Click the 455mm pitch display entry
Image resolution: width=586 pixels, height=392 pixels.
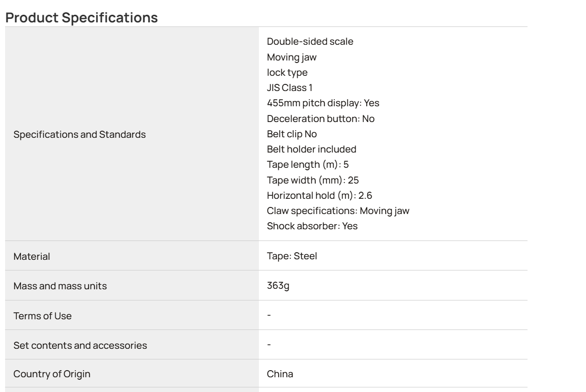coord(323,103)
